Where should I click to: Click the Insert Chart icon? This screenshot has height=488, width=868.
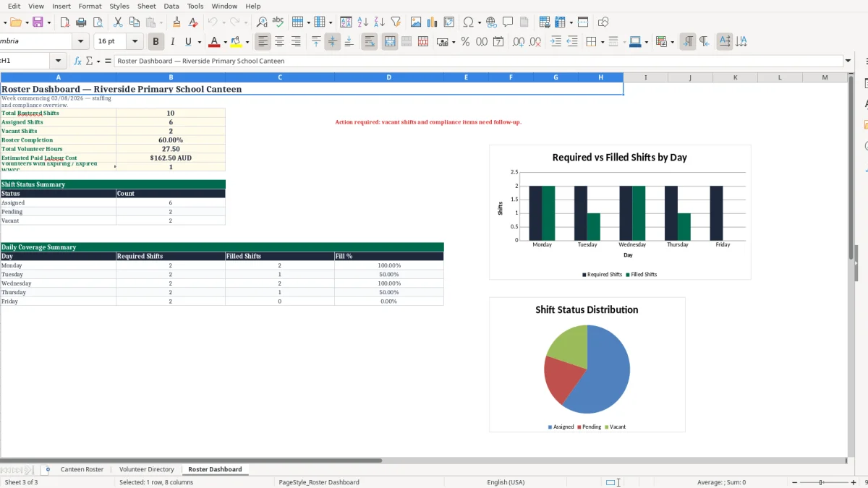point(433,22)
